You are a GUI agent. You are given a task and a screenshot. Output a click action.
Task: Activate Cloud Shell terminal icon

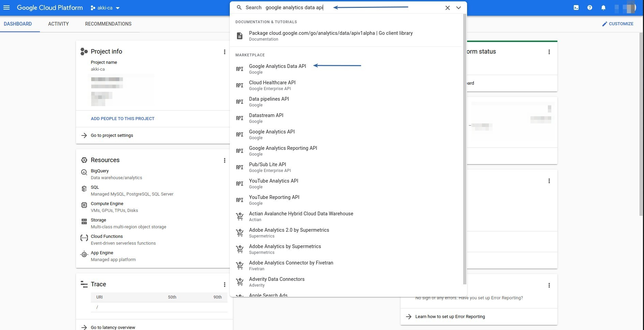point(576,8)
